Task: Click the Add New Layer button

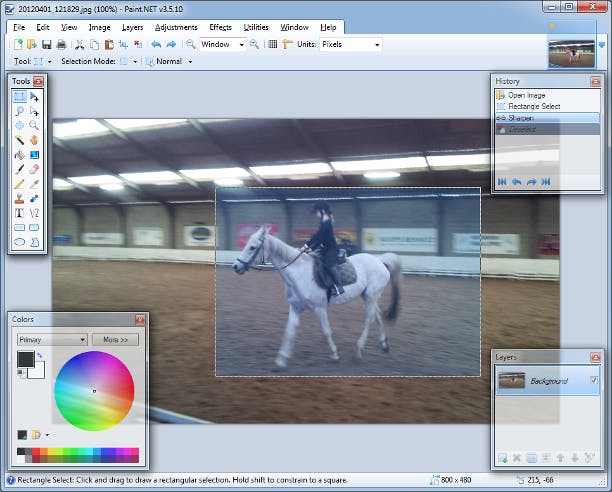Action: [502, 458]
